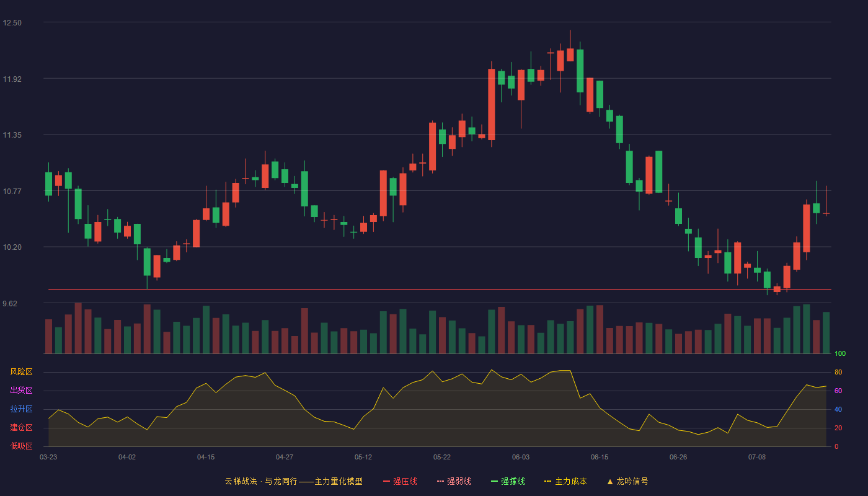Click the 40 indicator scale label
This screenshot has width=868, height=496.
(x=838, y=410)
